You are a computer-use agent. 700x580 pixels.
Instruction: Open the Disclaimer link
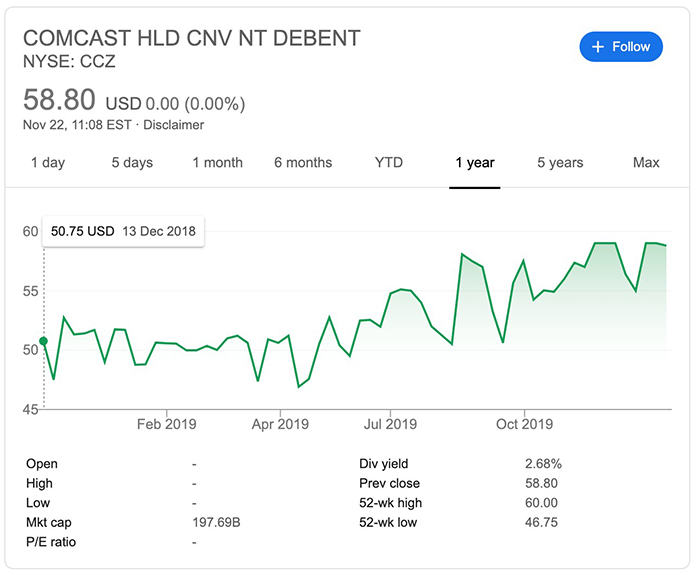[x=174, y=125]
